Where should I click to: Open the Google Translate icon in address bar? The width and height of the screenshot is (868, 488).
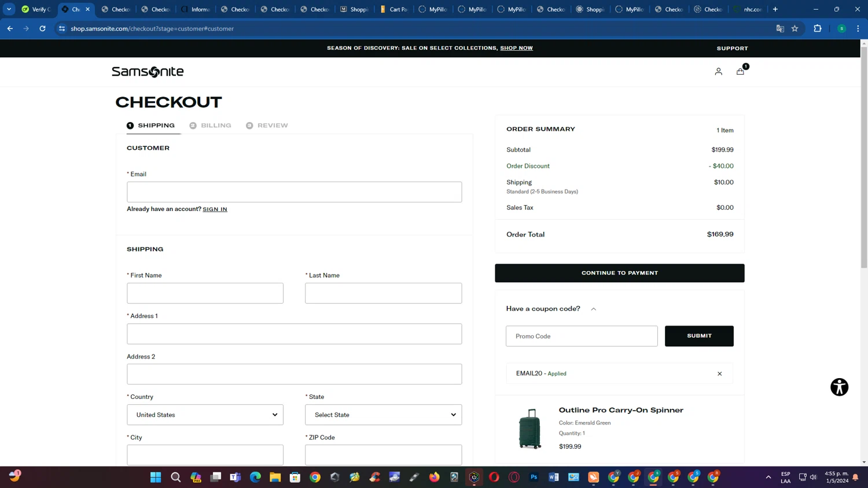780,28
